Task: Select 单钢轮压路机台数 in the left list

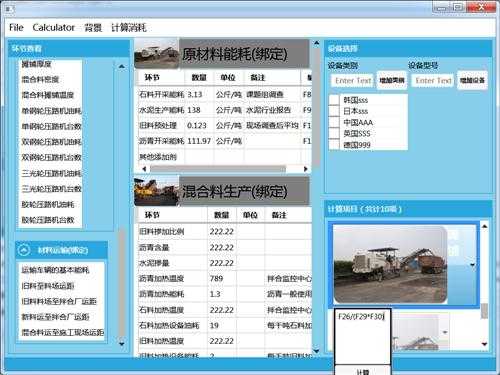Action: click(x=50, y=126)
